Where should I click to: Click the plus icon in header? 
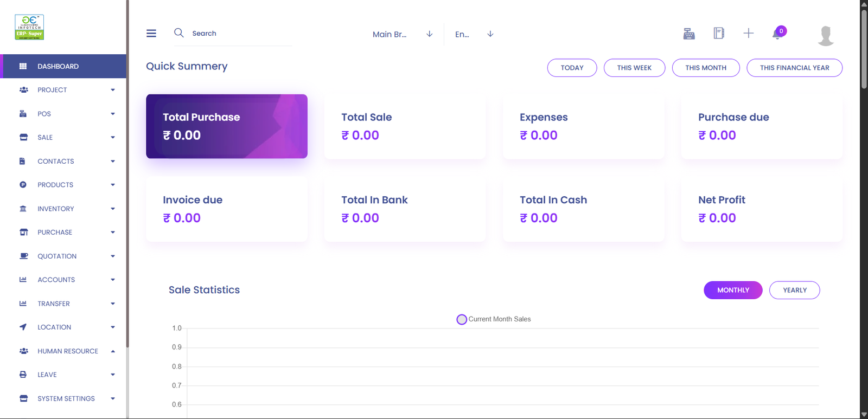pos(749,34)
